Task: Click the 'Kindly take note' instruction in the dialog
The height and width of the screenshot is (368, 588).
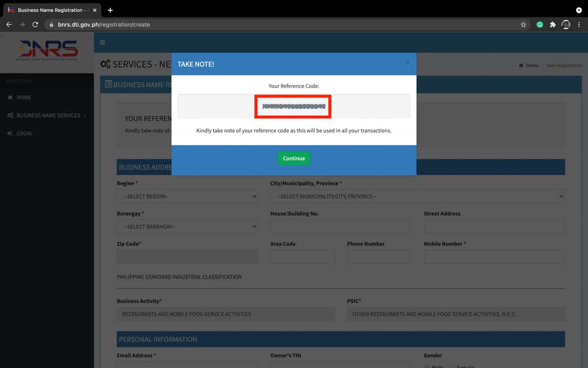Action: pos(294,131)
